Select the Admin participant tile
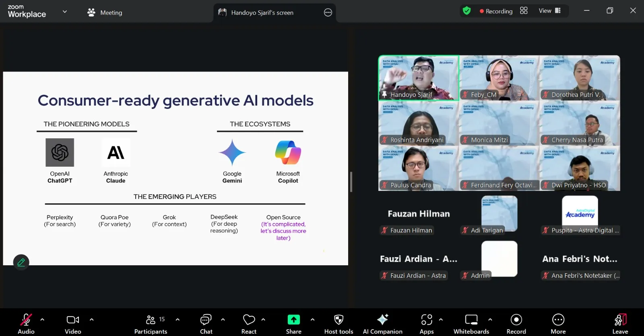 tap(499, 259)
